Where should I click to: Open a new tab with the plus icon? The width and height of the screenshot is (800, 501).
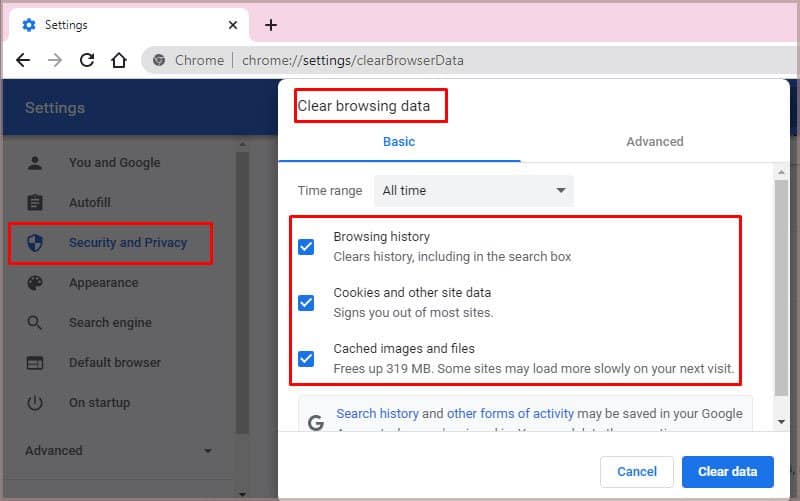point(271,25)
